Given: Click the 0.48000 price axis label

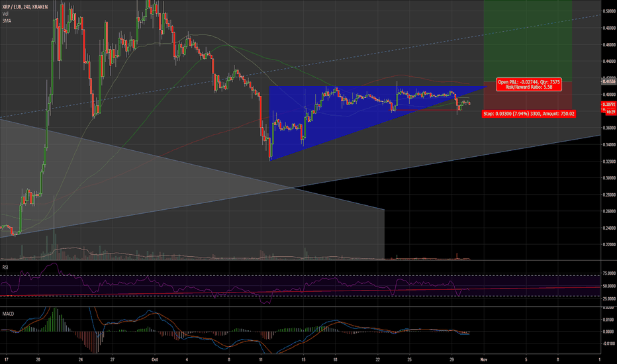Looking at the screenshot, I should 609,28.
